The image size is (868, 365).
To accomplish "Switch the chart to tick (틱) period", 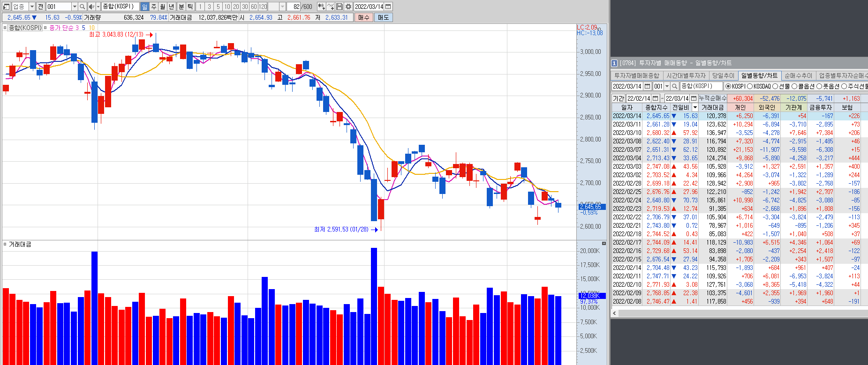I will coord(190,7).
